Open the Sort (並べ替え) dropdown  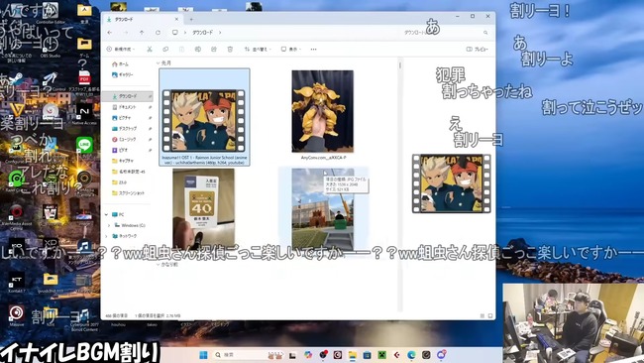[x=258, y=49]
